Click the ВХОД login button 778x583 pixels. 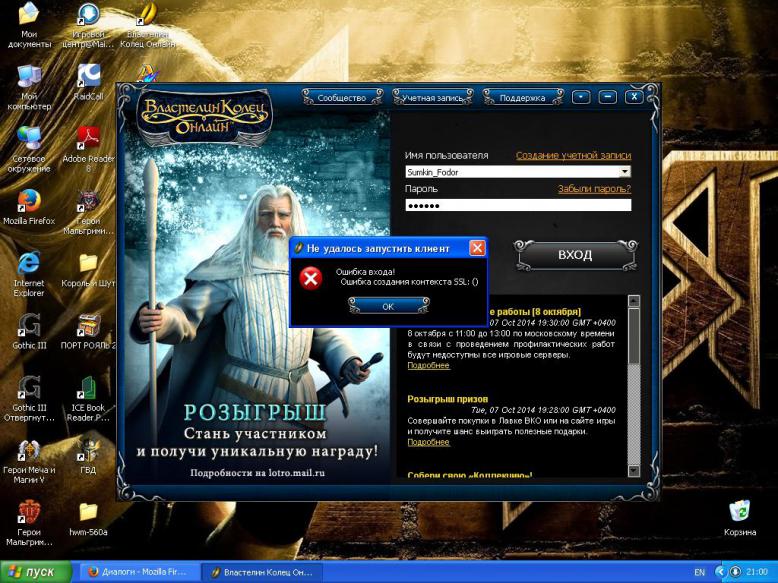pyautogui.click(x=575, y=255)
